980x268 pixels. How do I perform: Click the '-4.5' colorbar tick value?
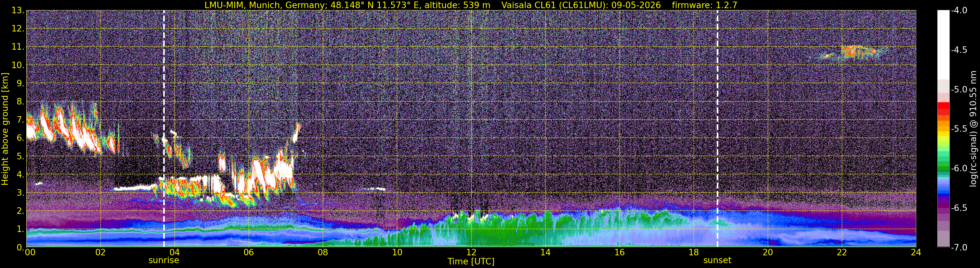point(959,50)
